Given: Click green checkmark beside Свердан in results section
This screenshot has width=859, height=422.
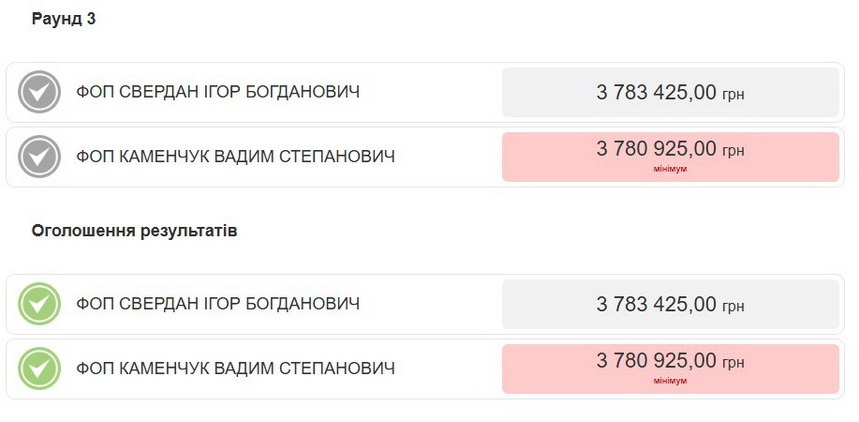Looking at the screenshot, I should point(40,304).
